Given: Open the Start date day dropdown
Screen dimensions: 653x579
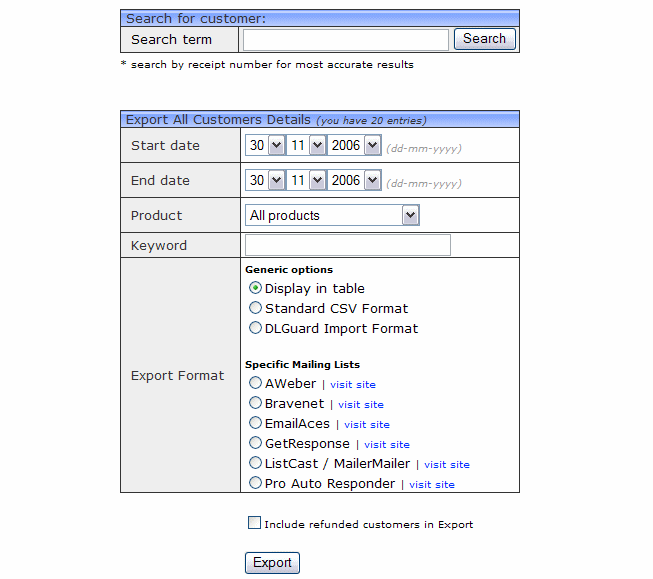Looking at the screenshot, I should pyautogui.click(x=266, y=146).
